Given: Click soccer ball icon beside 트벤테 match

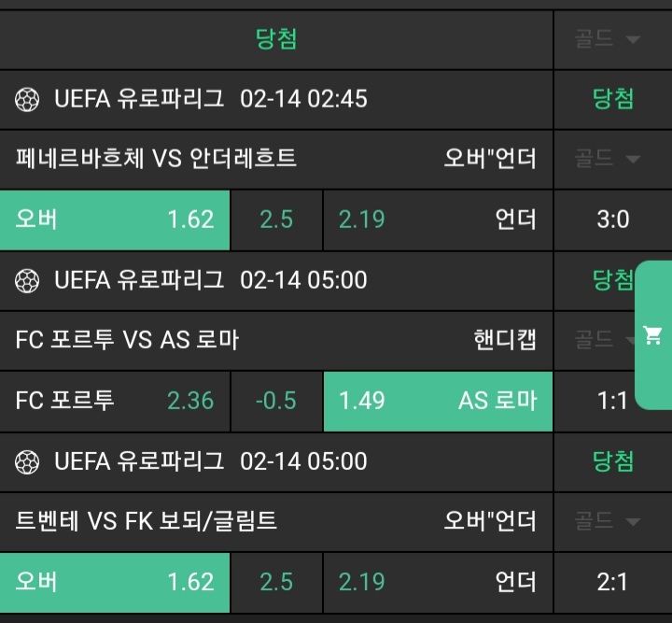Looking at the screenshot, I should [x=28, y=461].
